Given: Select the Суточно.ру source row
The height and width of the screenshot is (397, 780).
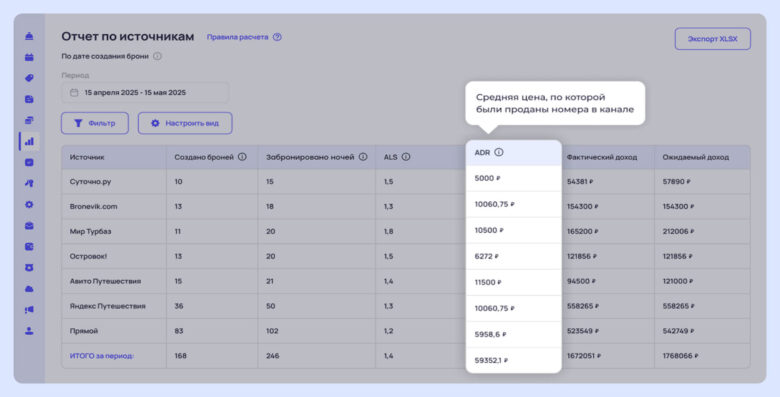Looking at the screenshot, I should tap(405, 182).
